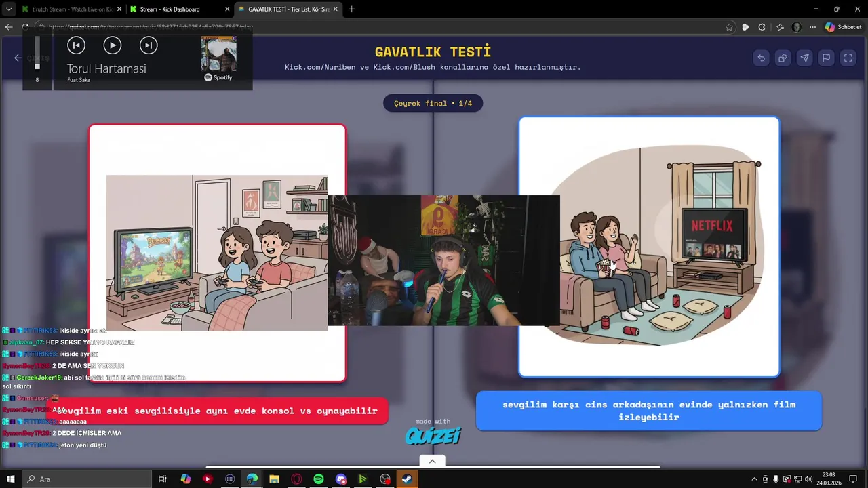Open a new browser tab
This screenshot has width=868, height=488.
[351, 9]
